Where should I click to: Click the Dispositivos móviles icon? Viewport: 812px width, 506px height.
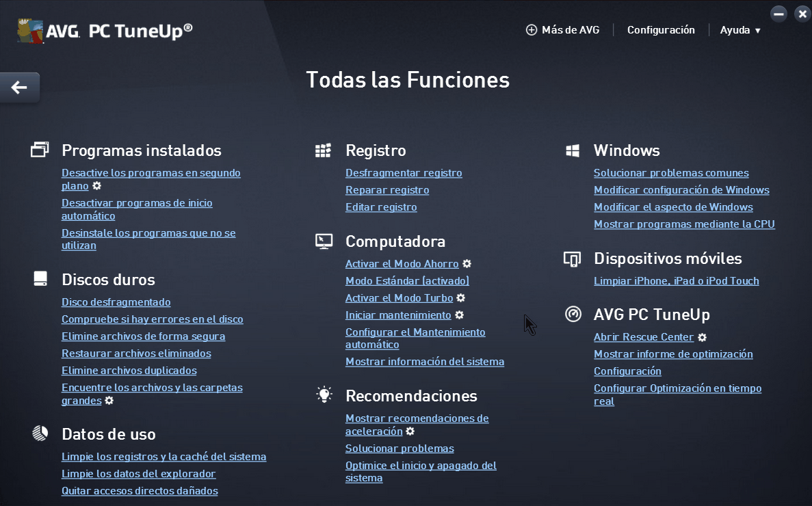[573, 258]
